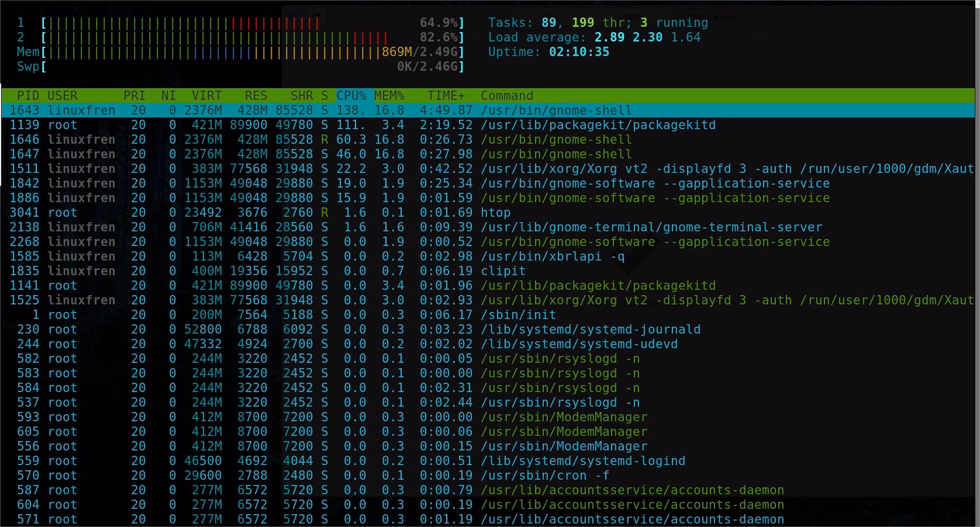This screenshot has width=980, height=527.
Task: Select the highlighted gnome-shell process row 1643
Action: (234, 110)
